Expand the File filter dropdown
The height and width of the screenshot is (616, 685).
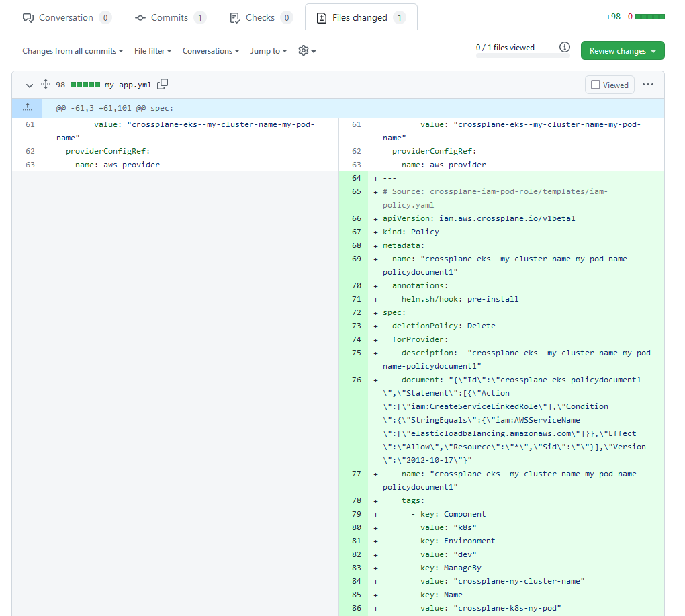(152, 51)
